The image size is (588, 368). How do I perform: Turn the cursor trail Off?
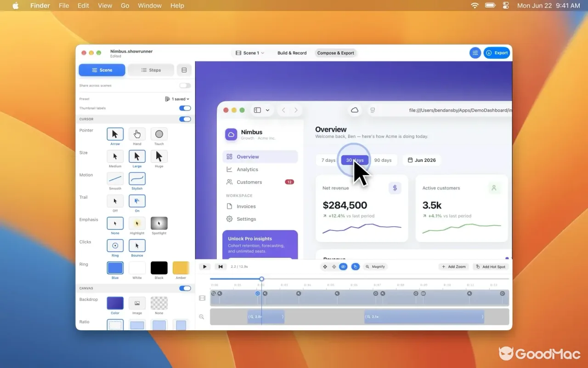point(115,201)
